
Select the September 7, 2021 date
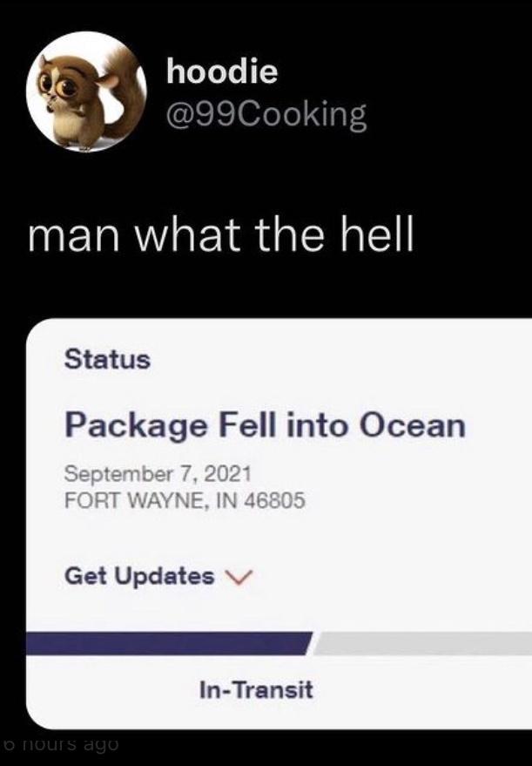tap(158, 473)
